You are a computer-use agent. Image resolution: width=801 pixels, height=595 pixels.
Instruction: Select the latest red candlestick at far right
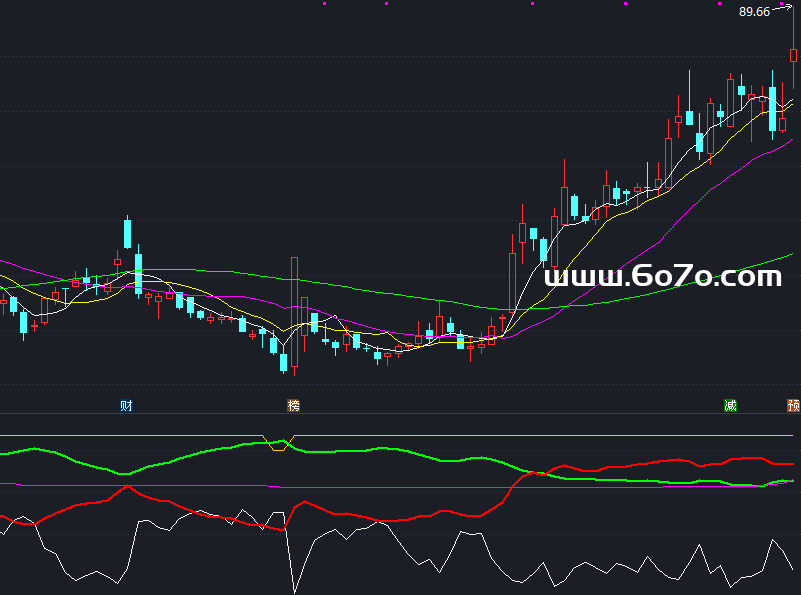tap(794, 56)
